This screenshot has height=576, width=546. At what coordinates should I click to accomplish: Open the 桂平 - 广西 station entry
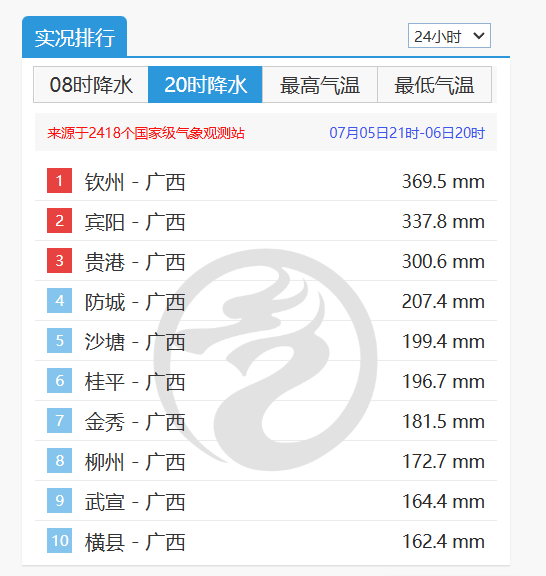[x=135, y=382]
